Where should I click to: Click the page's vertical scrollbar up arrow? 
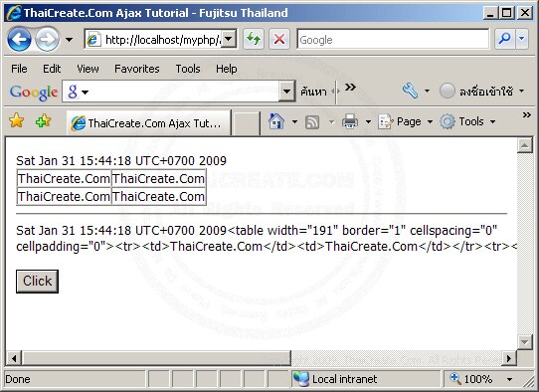click(x=524, y=146)
